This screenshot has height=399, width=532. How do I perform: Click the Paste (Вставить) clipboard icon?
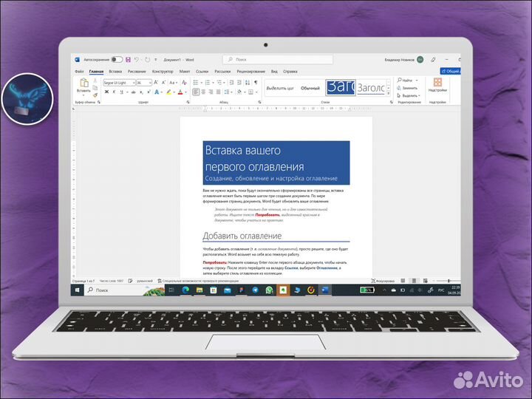[83, 83]
